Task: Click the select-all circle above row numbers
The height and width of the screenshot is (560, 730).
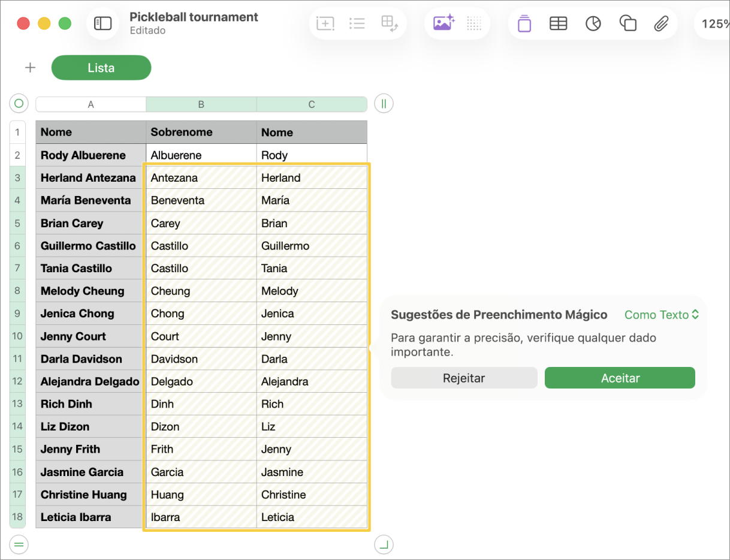Action: tap(19, 103)
